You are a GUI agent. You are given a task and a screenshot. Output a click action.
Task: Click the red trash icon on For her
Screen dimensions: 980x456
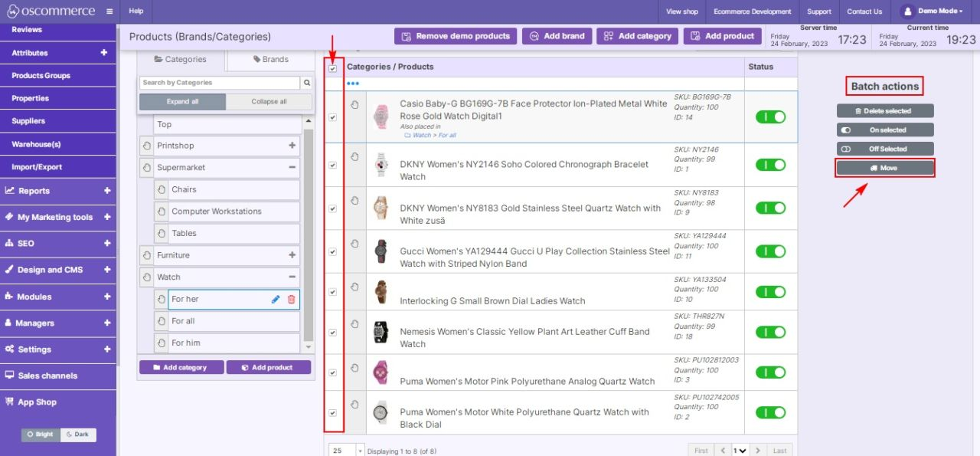point(291,300)
